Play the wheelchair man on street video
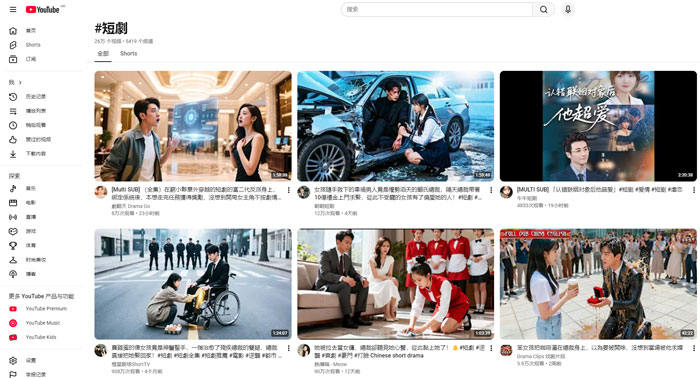This screenshot has width=700, height=378. click(x=193, y=284)
